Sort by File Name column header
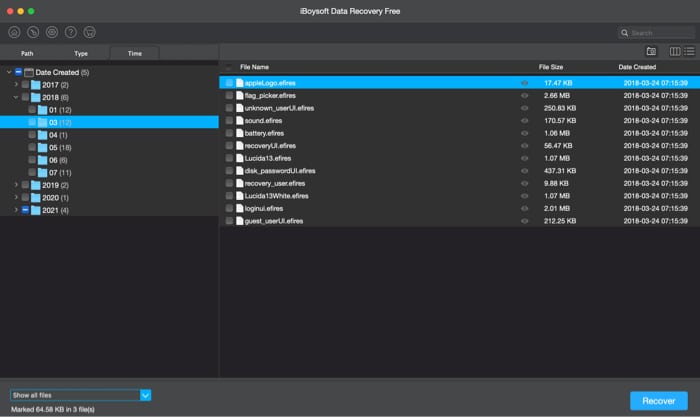 point(254,67)
